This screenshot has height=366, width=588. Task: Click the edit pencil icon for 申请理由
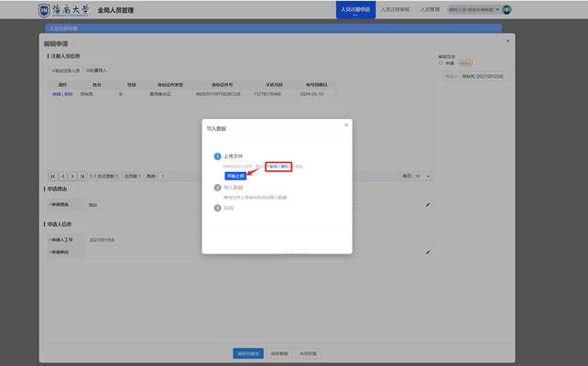point(428,205)
